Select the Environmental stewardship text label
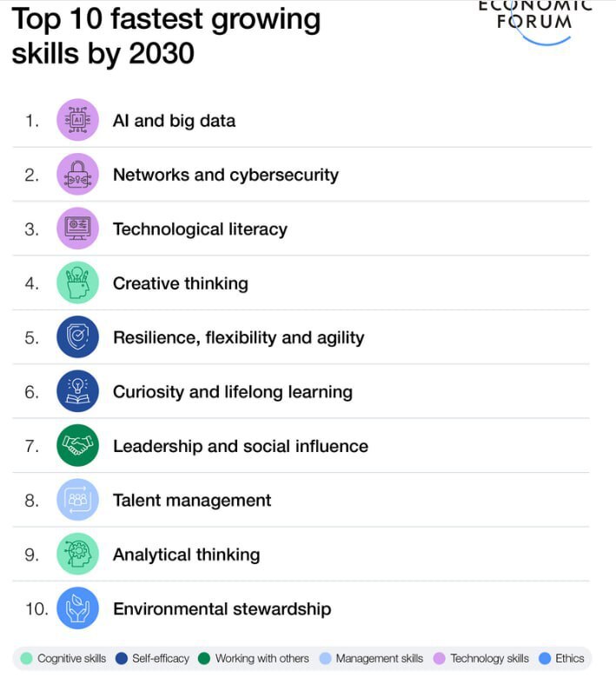Image resolution: width=616 pixels, height=678 pixels. point(222,608)
